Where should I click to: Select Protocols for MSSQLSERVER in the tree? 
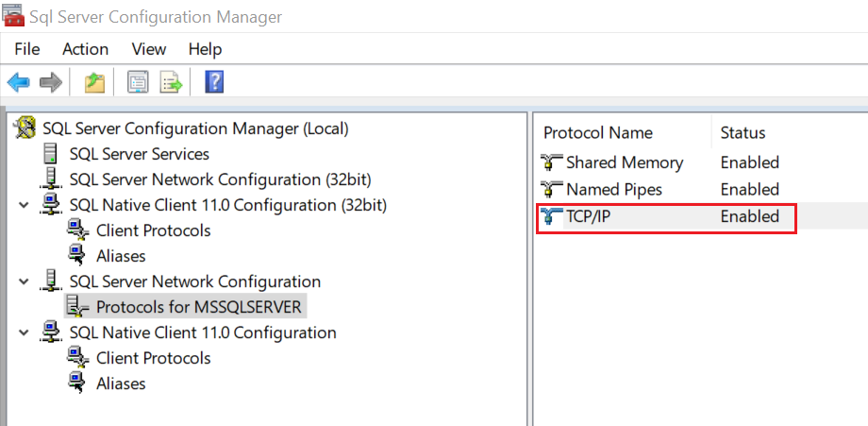pos(199,307)
